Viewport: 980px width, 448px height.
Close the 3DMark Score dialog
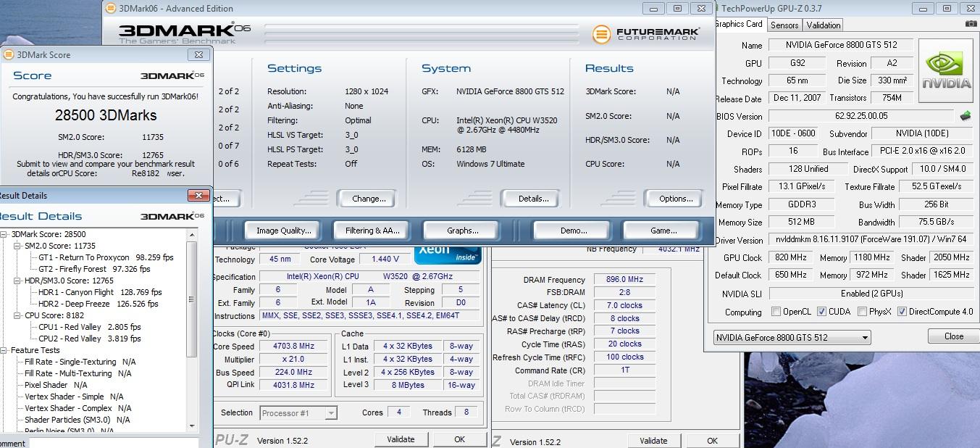coord(199,54)
